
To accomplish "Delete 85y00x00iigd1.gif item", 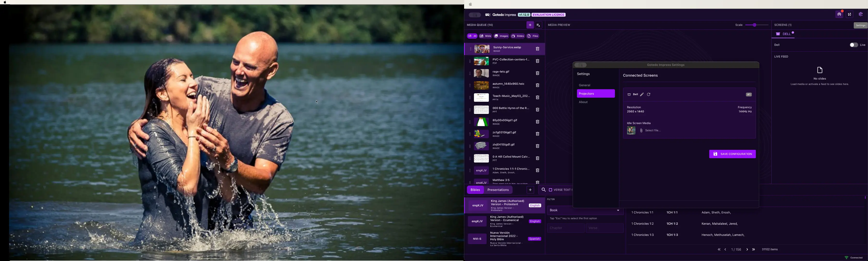I will (x=538, y=122).
